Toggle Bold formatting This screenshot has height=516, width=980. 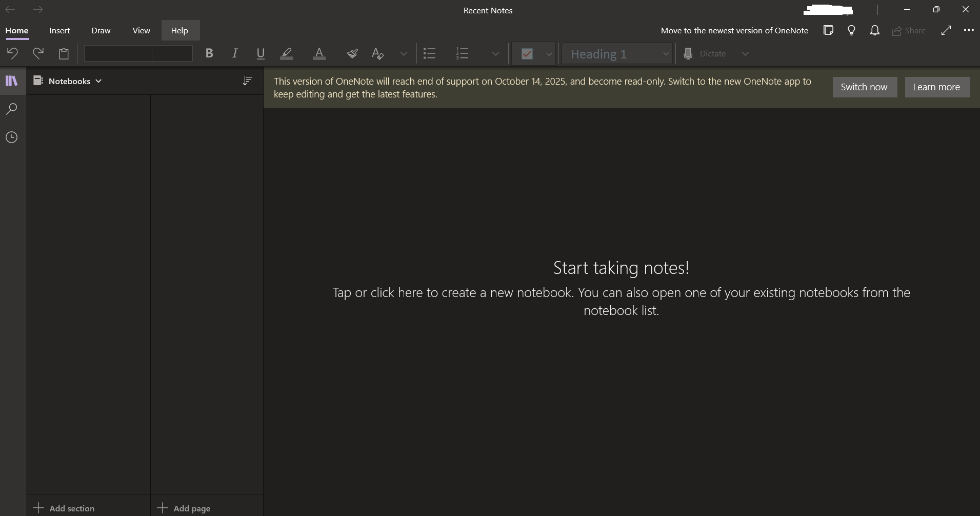pos(209,53)
